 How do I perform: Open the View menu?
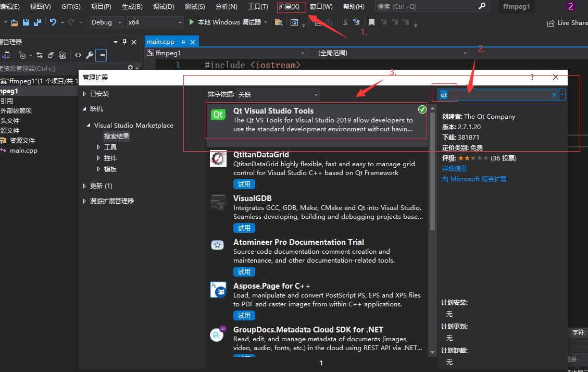tap(40, 7)
